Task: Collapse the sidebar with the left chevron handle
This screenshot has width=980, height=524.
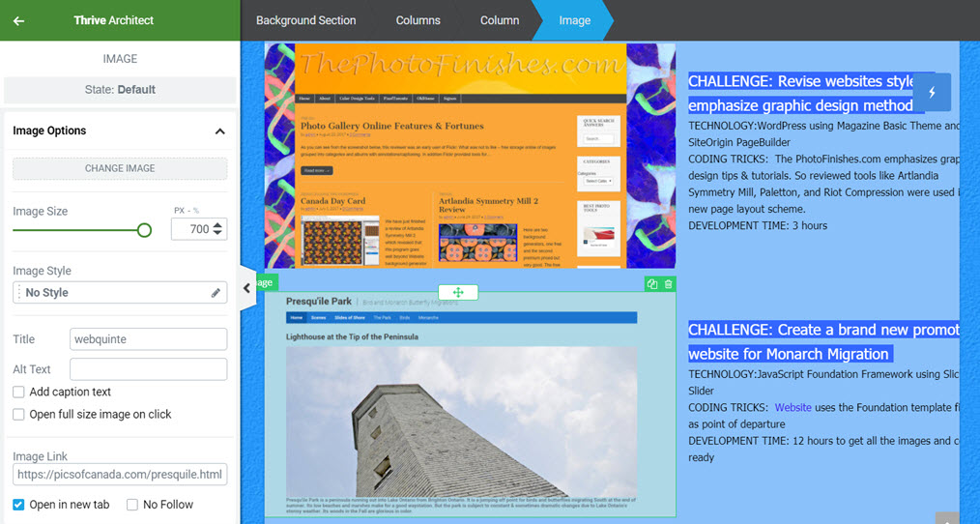Action: (x=247, y=288)
